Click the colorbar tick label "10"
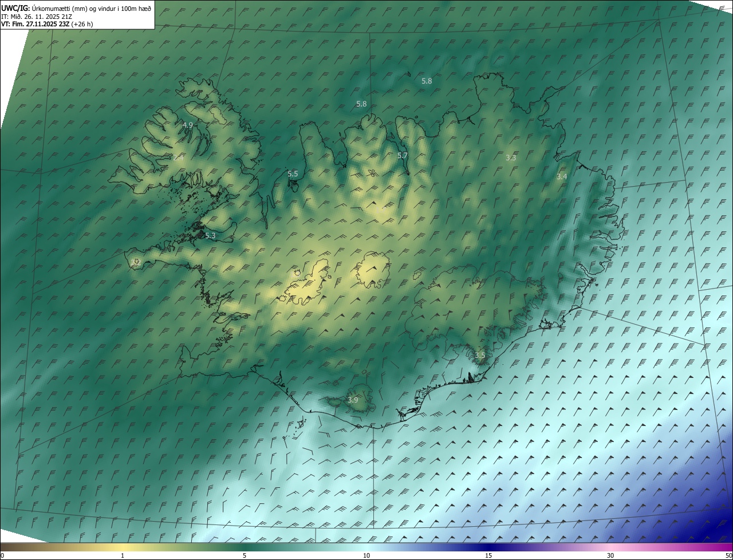 (x=366, y=555)
